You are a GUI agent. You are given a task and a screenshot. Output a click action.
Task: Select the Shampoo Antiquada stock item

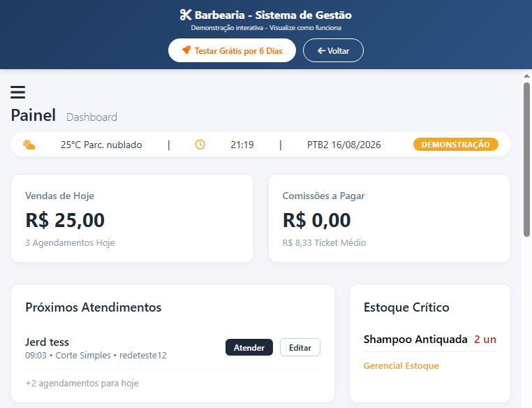(415, 339)
